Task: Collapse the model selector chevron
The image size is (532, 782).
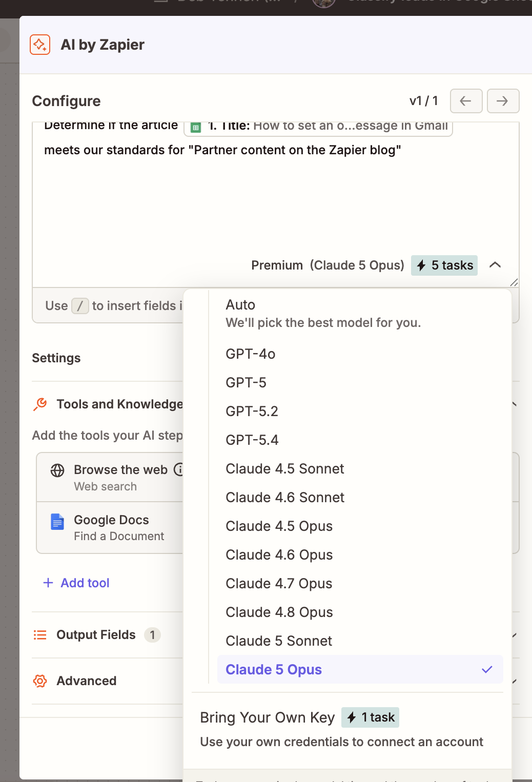Action: (495, 265)
